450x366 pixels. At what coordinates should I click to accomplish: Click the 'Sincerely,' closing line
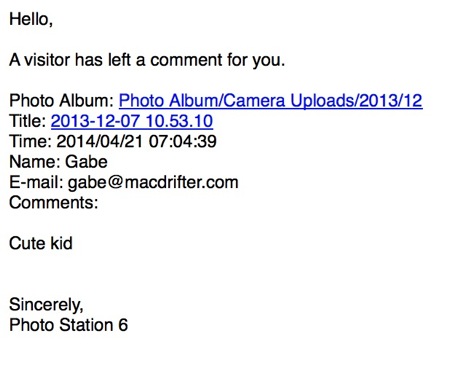tap(46, 305)
